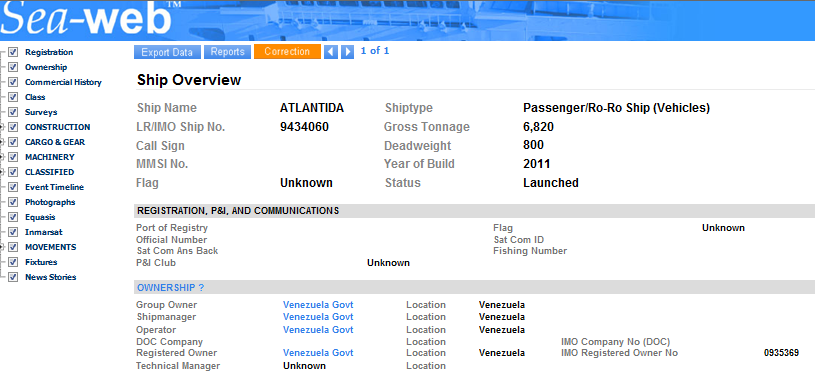Go to next record arrow
This screenshot has width=815, height=377.
(x=348, y=52)
